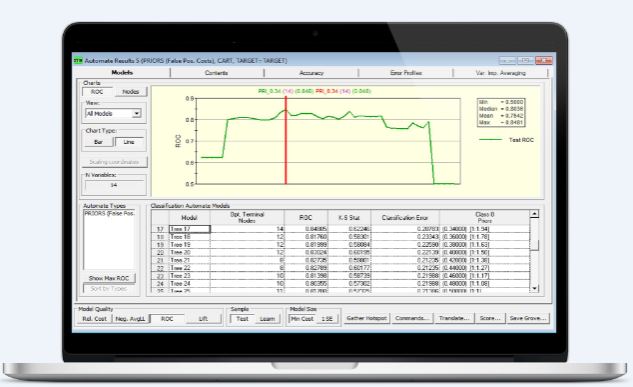The image size is (633, 387).
Task: Click the Gather Hotspot button
Action: click(367, 318)
